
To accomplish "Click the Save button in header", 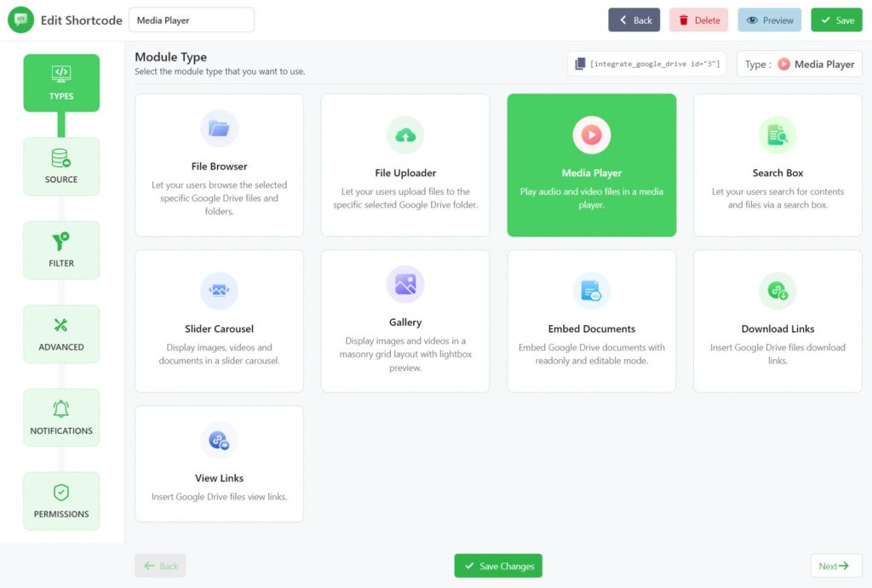I will pos(836,20).
